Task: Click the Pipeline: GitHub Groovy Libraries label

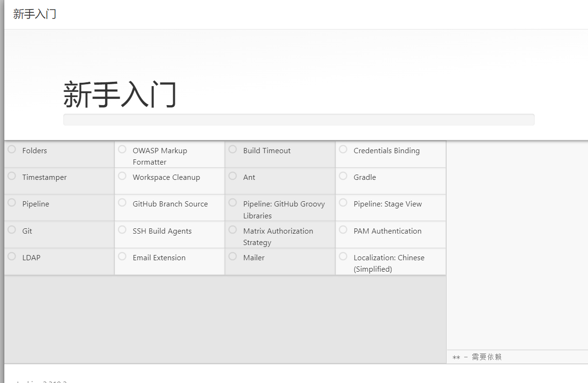Action: coord(284,210)
